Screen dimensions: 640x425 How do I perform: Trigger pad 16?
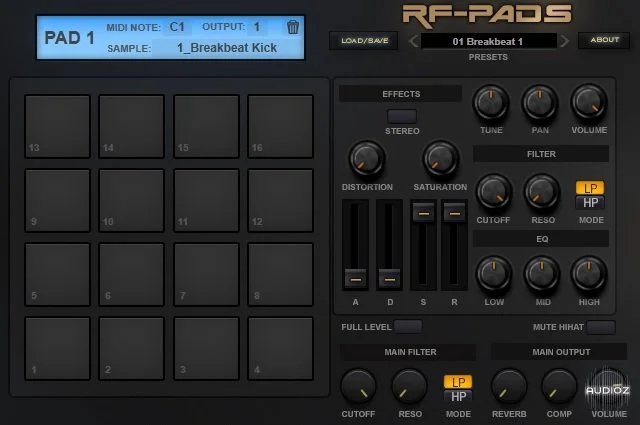click(280, 127)
